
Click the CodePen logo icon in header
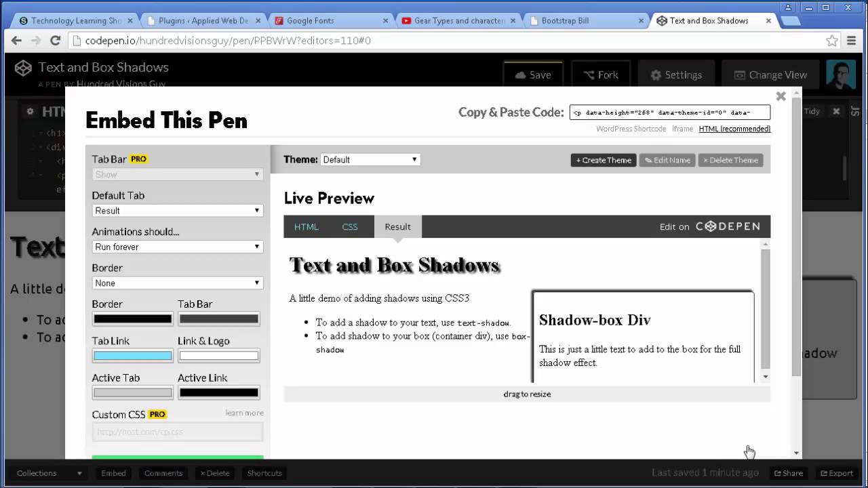point(24,67)
